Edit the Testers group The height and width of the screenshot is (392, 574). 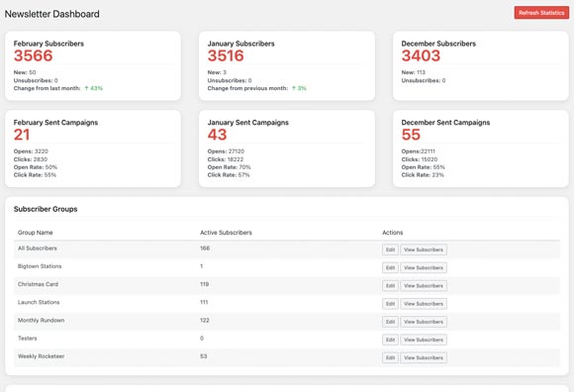point(390,340)
